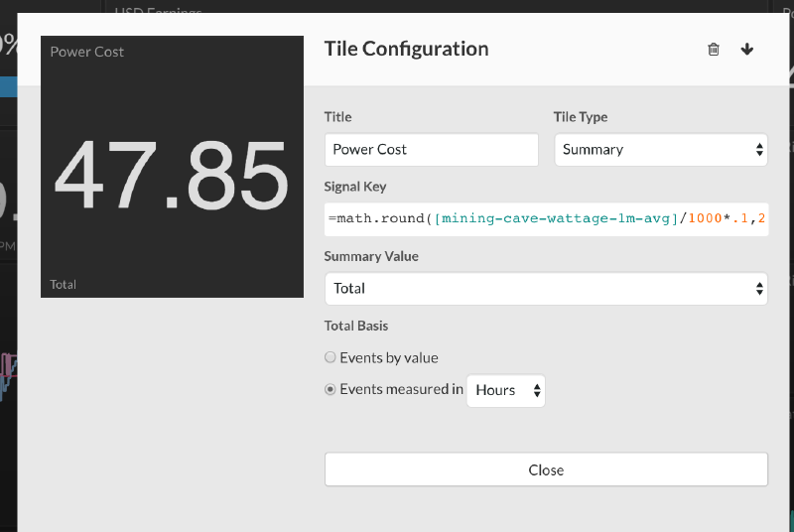Click the background line chart at left edge
Screen dimensions: 794x532
pyautogui.click(x=7, y=372)
